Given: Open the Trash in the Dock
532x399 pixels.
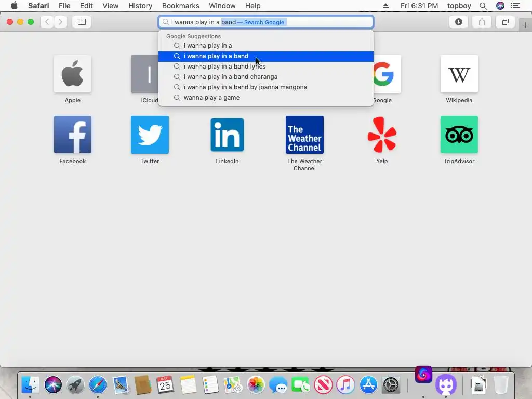Looking at the screenshot, I should point(501,385).
